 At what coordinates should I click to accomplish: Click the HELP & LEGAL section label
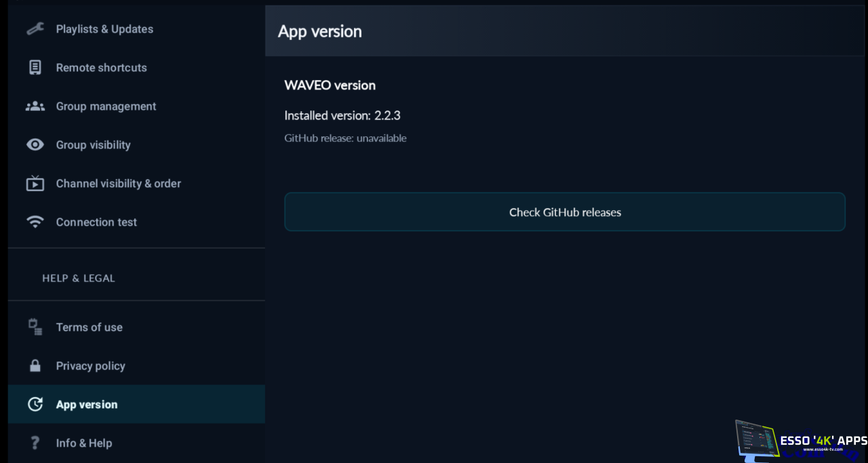[79, 279]
